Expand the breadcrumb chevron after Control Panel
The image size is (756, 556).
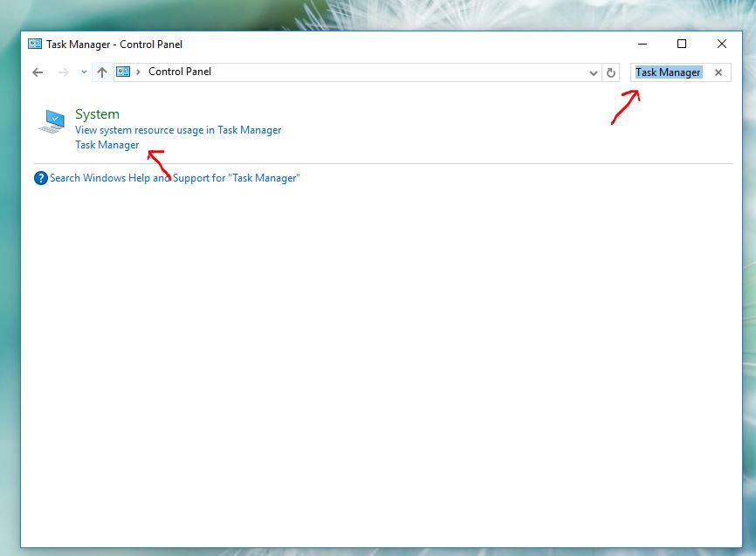point(139,72)
